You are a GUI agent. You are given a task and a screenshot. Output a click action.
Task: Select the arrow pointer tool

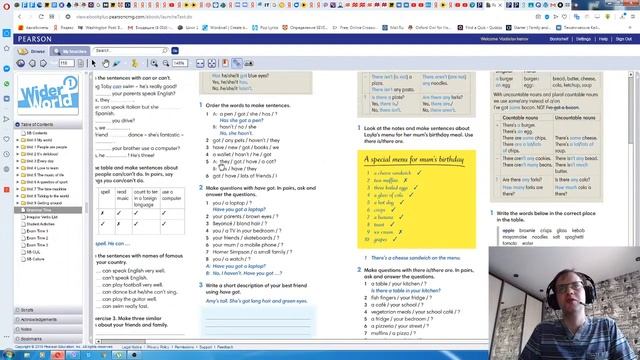[x=94, y=63]
